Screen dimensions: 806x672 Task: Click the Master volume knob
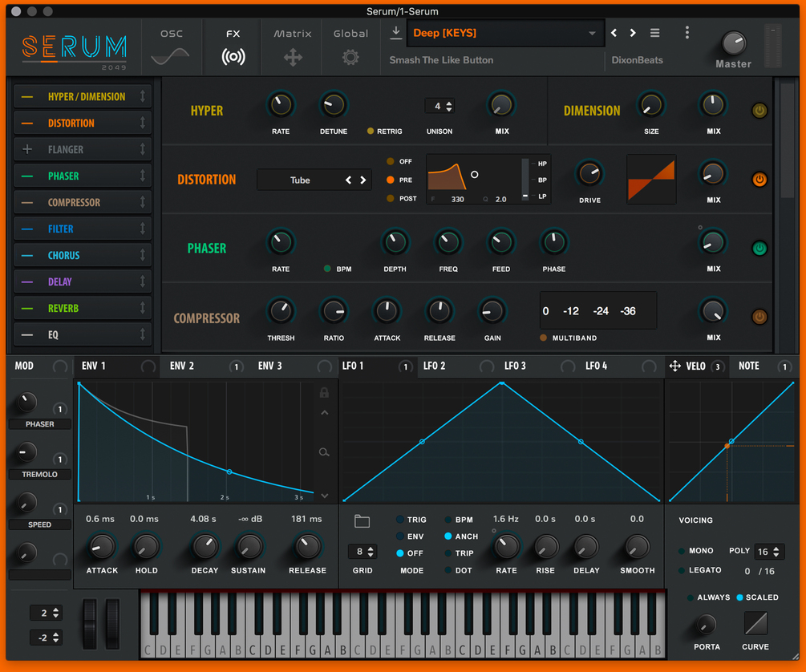click(734, 43)
